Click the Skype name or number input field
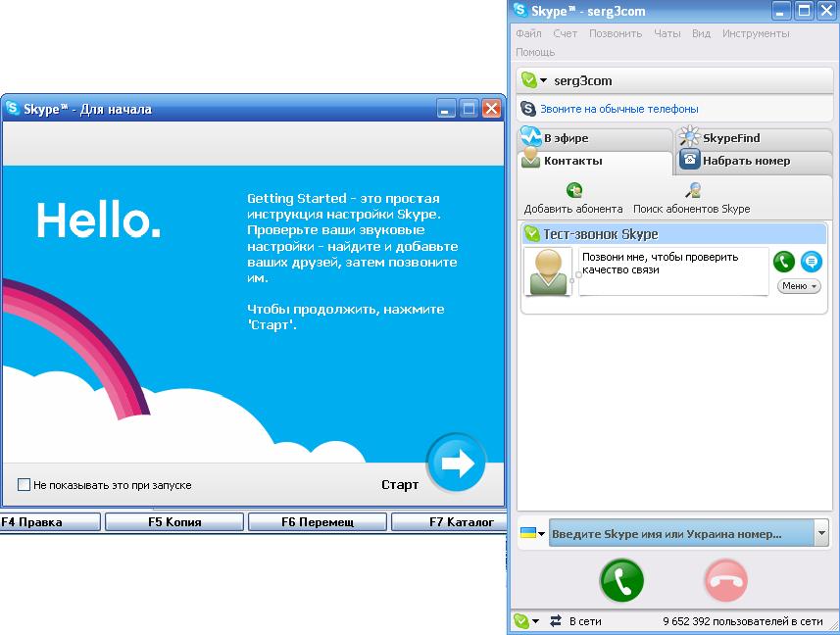Viewport: 840px width, 635px height. pos(682,533)
